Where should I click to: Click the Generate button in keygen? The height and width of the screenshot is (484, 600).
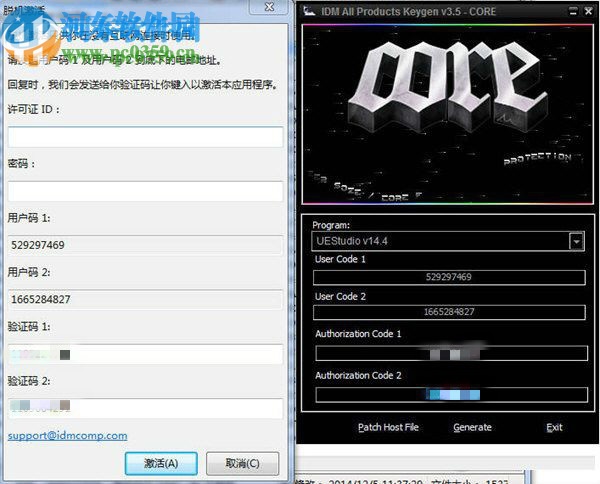tap(473, 427)
